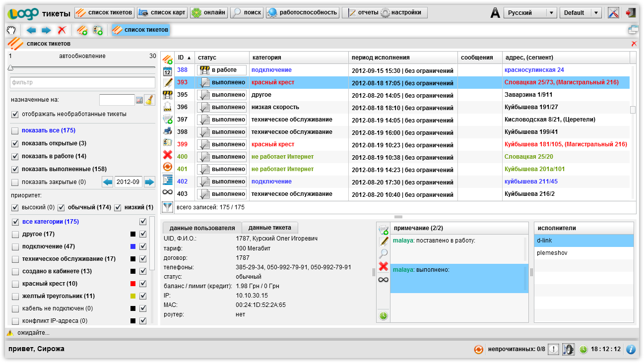This screenshot has width=644, height=363.
Task: Click the blue back arrow in toolbar
Action: (x=31, y=30)
